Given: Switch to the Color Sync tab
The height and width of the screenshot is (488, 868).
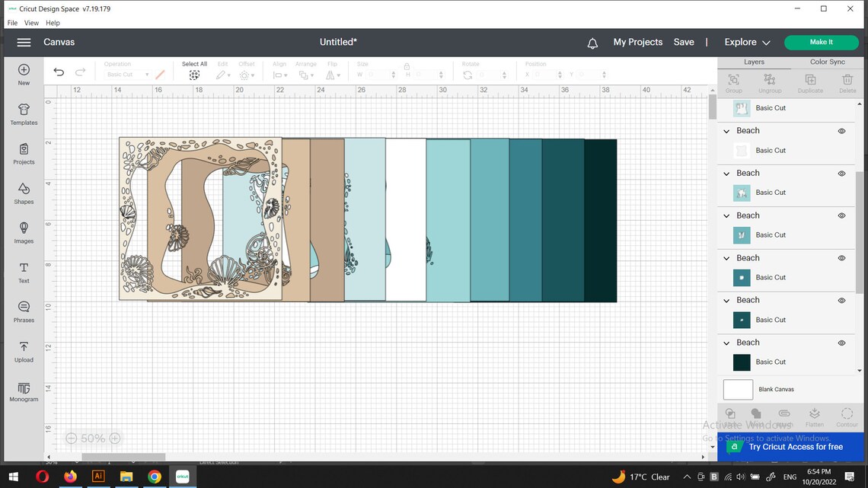Looking at the screenshot, I should click(x=827, y=62).
